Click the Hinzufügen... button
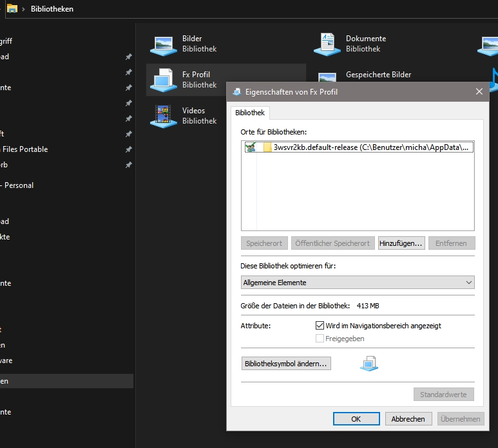498x448 pixels. point(401,243)
